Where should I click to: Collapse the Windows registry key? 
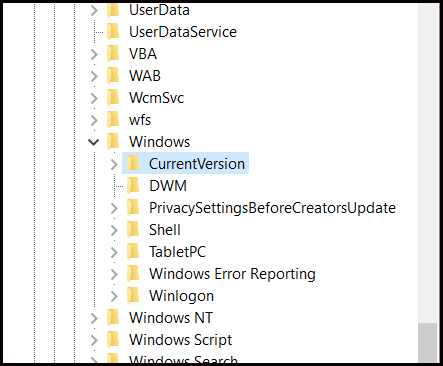pos(94,142)
